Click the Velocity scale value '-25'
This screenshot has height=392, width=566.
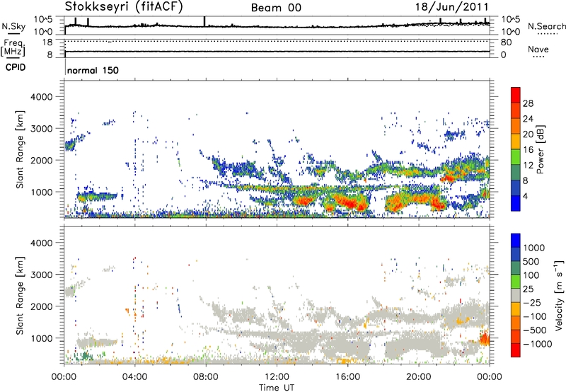(533, 303)
